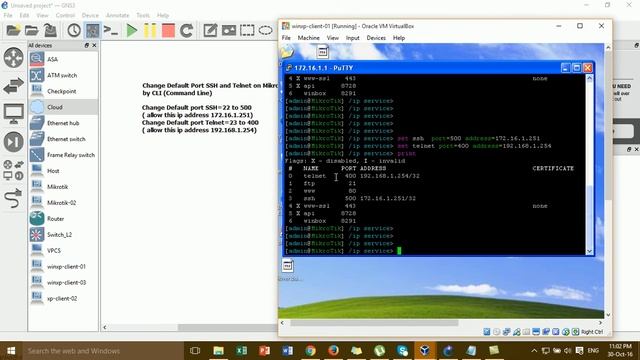Select the draw rectangle tool

click(247, 30)
